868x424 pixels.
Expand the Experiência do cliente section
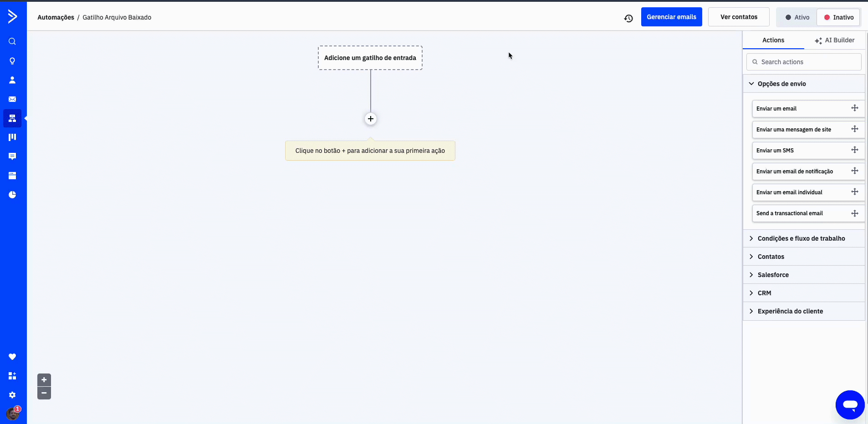(x=790, y=311)
